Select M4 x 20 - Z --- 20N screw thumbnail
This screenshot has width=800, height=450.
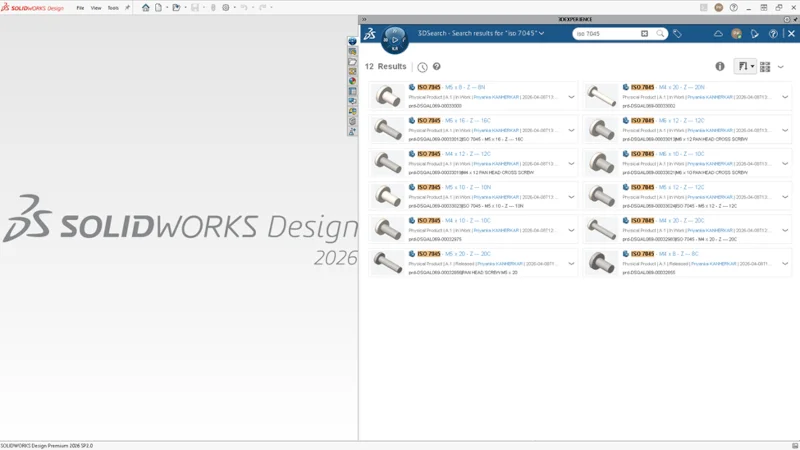click(x=602, y=96)
